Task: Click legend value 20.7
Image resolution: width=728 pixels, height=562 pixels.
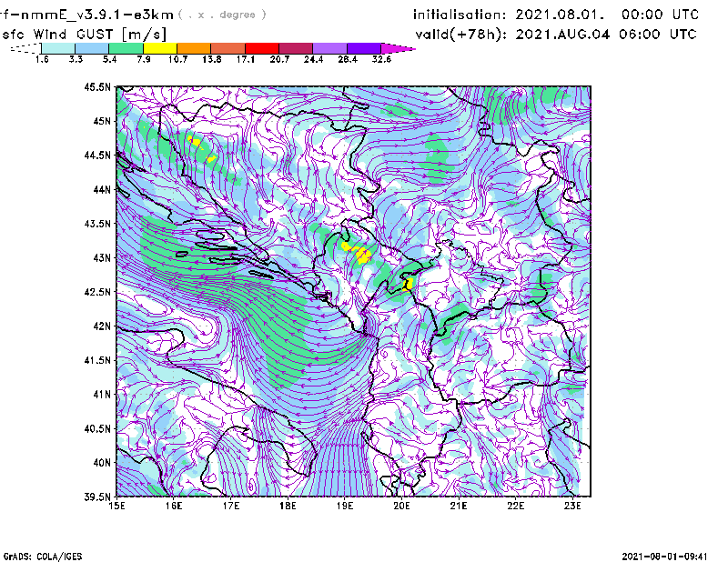Action: [x=279, y=59]
